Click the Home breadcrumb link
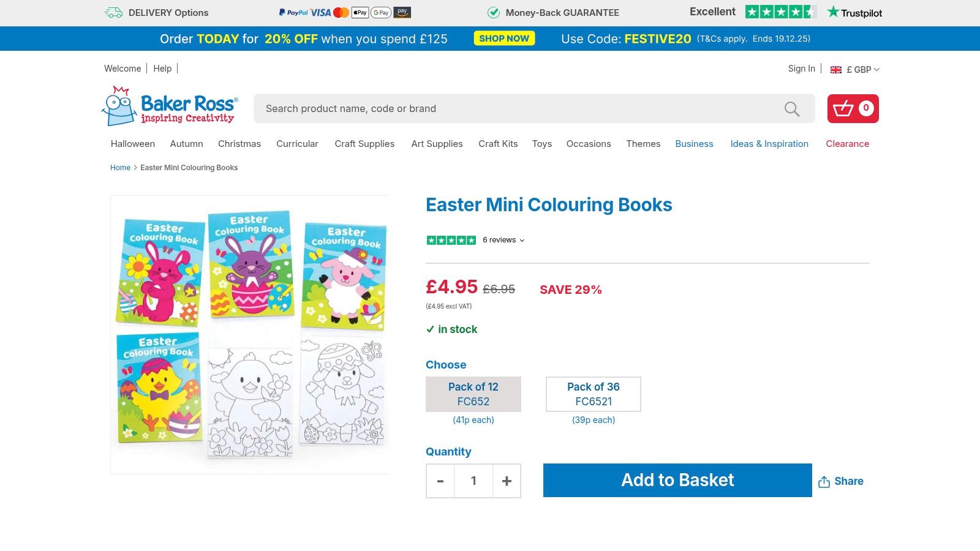 [x=120, y=168]
